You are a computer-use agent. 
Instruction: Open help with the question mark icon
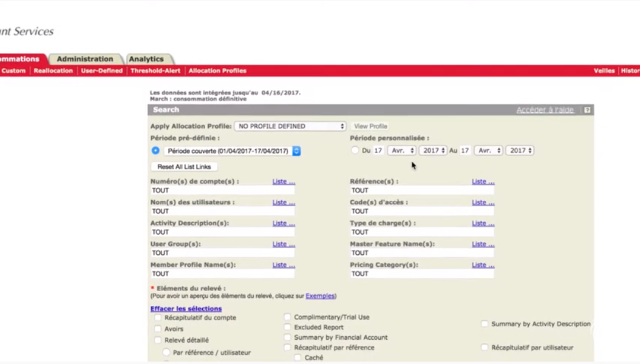point(587,110)
